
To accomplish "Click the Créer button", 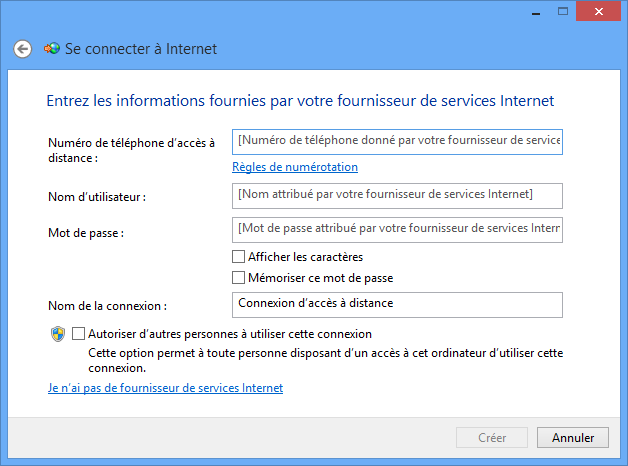I will pos(492,438).
